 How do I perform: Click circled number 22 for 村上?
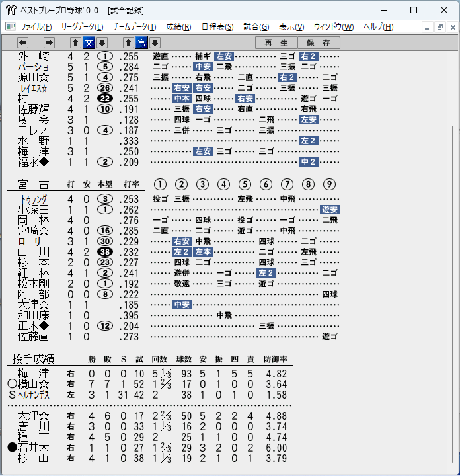coord(105,99)
